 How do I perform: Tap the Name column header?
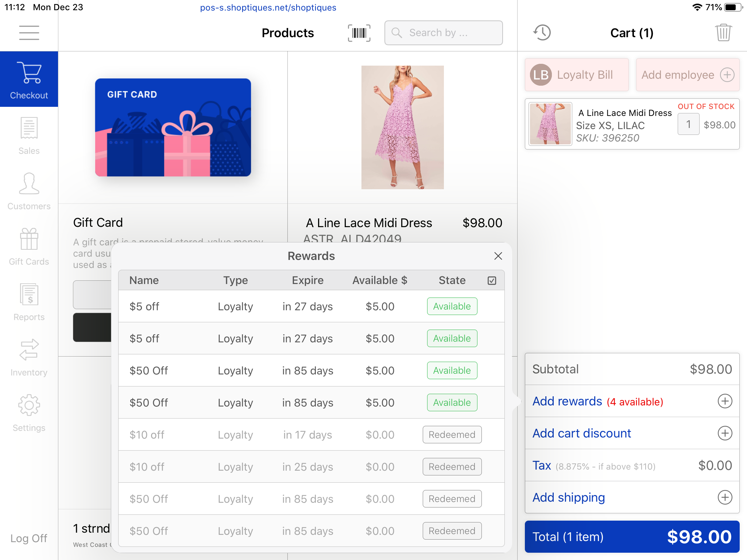click(x=144, y=280)
